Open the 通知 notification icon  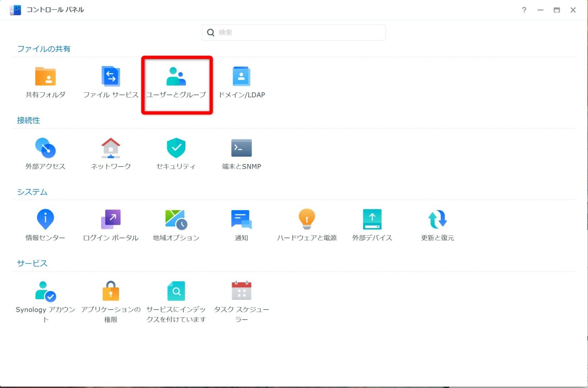[241, 220]
